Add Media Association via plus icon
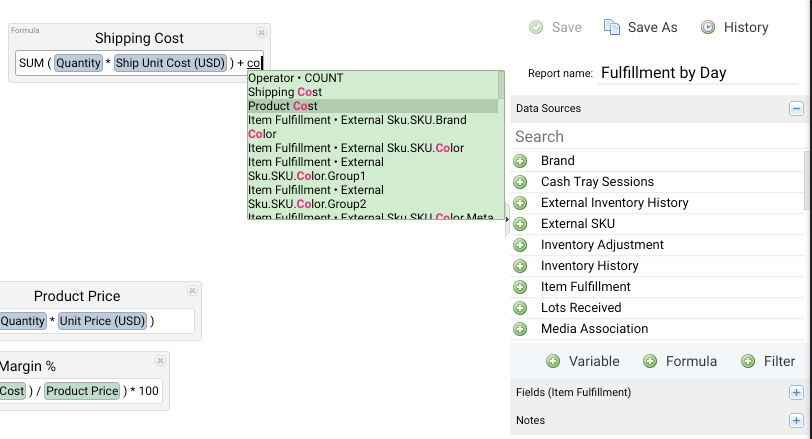This screenshot has width=812, height=439. pos(520,329)
